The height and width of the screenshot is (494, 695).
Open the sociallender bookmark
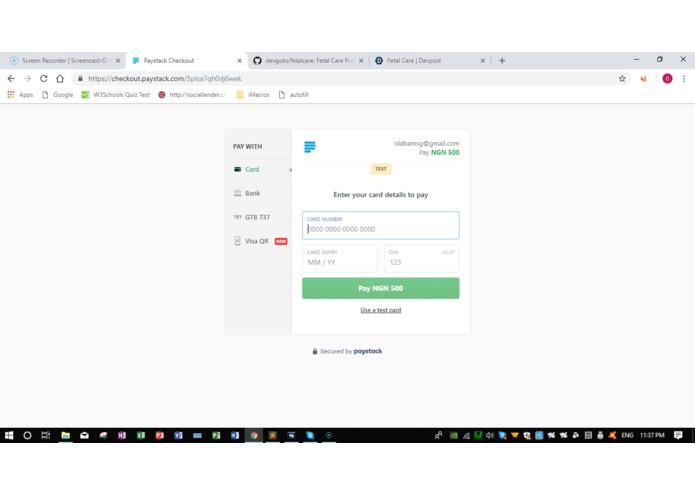tap(192, 95)
